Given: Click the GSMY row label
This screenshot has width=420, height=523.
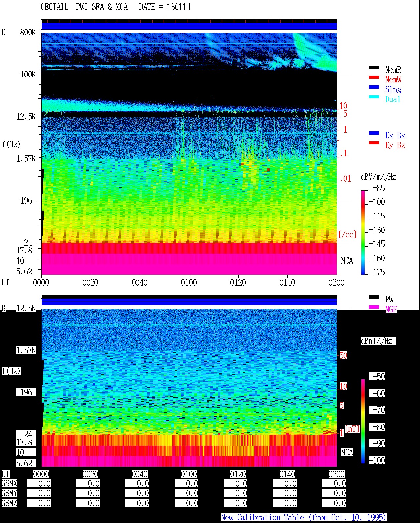Looking at the screenshot, I should (x=9, y=493).
